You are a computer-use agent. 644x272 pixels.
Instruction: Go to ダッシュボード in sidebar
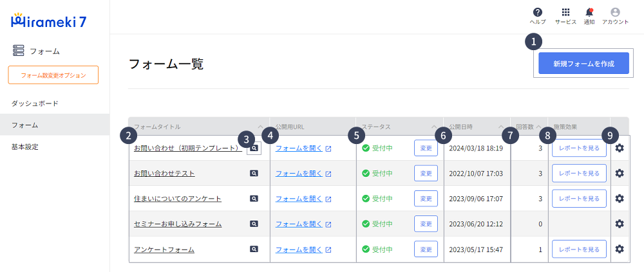(55, 104)
